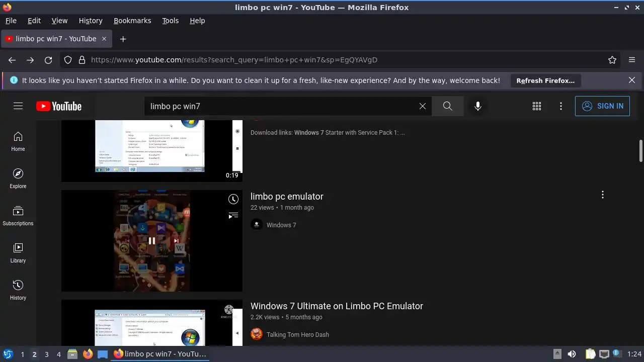This screenshot has height=362, width=644.
Task: Click the Refresh Firefox button
Action: 545,80
